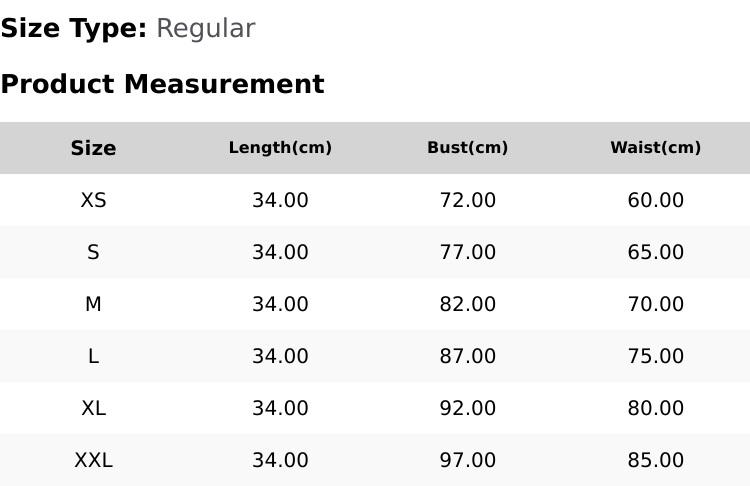Click the Product Measurement heading
The height and width of the screenshot is (486, 750).
pos(163,84)
